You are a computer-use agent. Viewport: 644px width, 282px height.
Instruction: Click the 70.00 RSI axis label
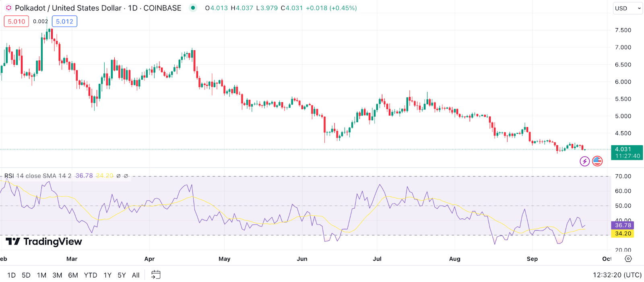click(623, 176)
